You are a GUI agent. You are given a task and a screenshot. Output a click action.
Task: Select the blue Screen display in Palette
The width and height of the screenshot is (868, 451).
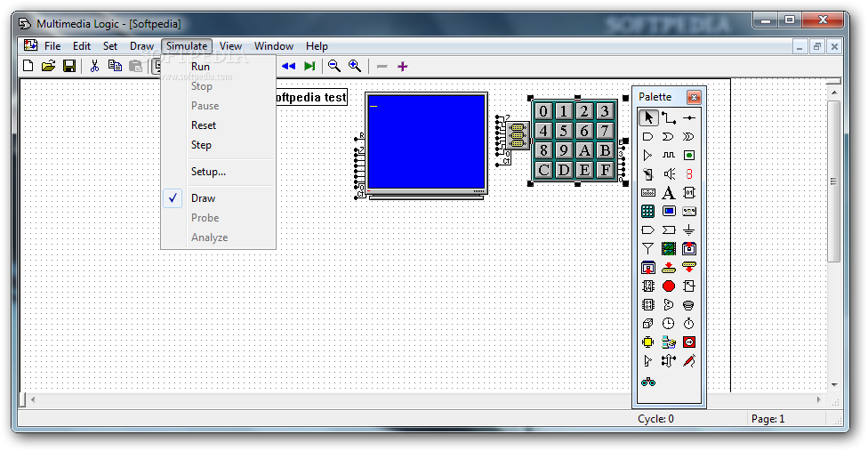pos(669,212)
